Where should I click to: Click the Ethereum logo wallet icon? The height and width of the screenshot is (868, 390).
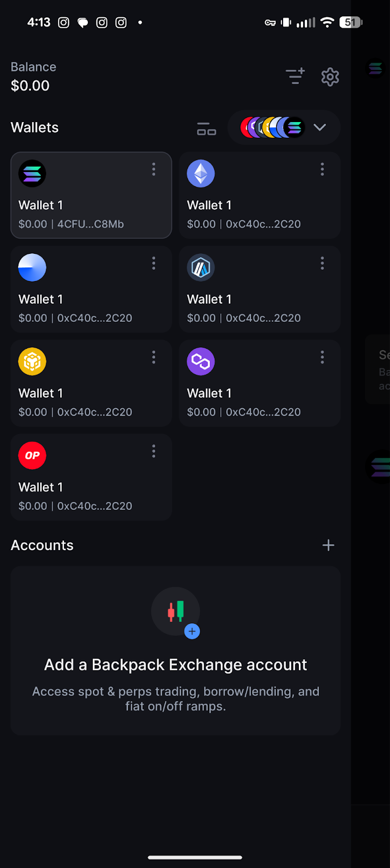tap(201, 174)
